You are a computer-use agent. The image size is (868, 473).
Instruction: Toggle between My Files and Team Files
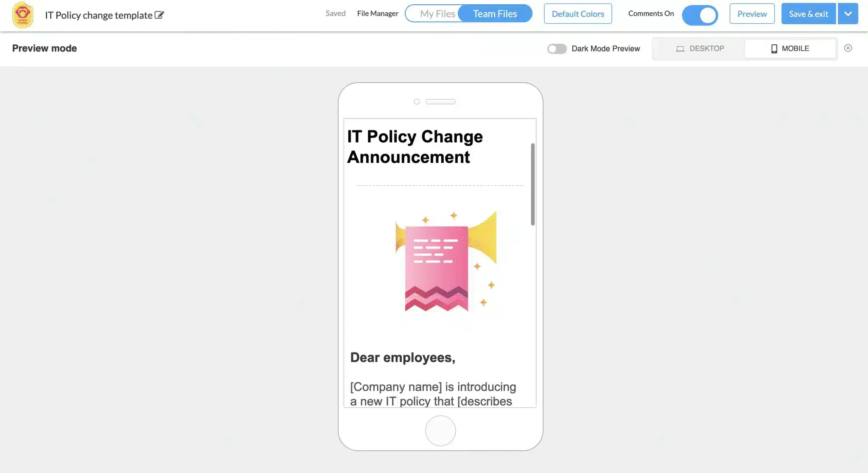click(x=469, y=14)
